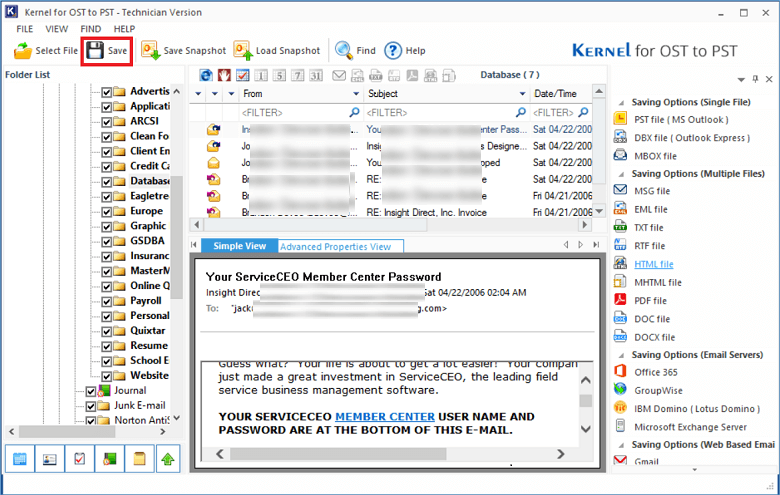Click the grey PDF icon above message list
780x495 pixels.
(x=412, y=75)
